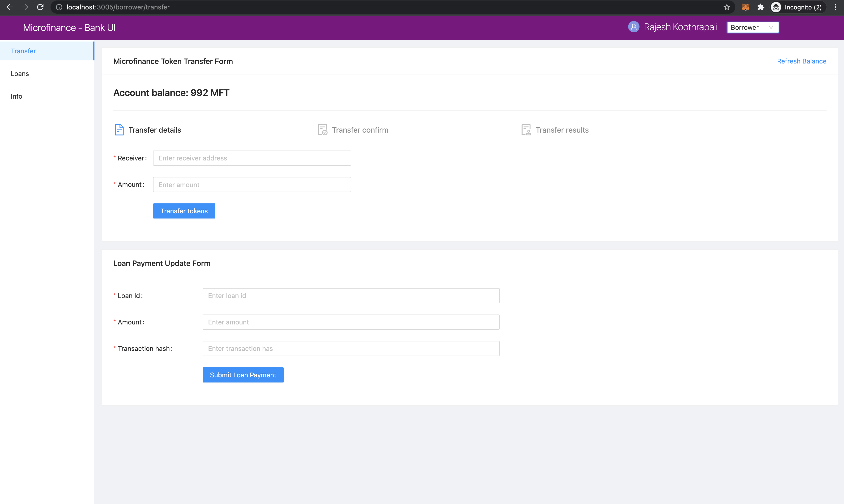Image resolution: width=844 pixels, height=504 pixels.
Task: Open the MetaMask fox extension
Action: (746, 7)
